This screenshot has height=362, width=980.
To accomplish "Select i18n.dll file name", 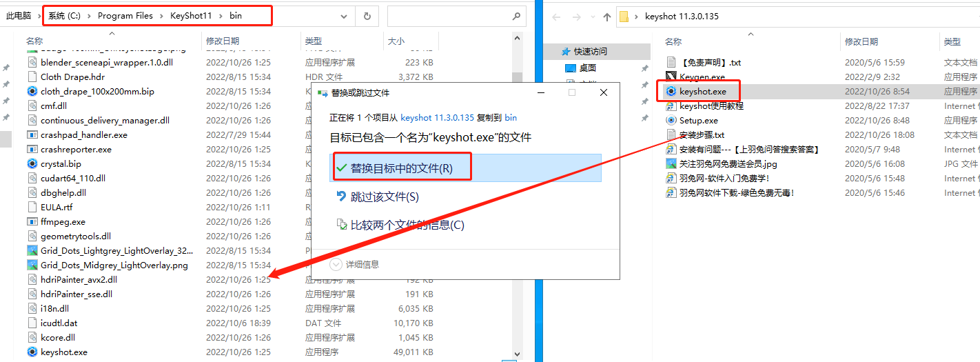I will pyautogui.click(x=54, y=308).
